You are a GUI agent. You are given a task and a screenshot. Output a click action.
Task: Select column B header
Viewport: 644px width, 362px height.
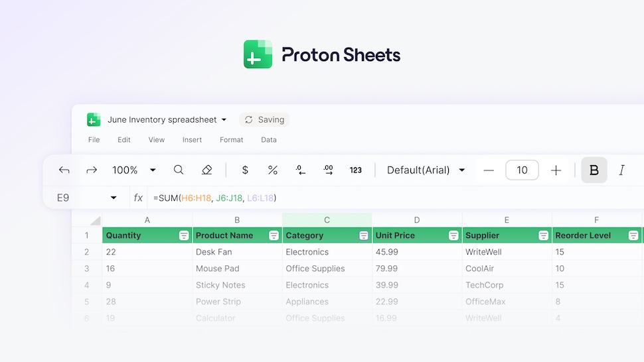(237, 220)
